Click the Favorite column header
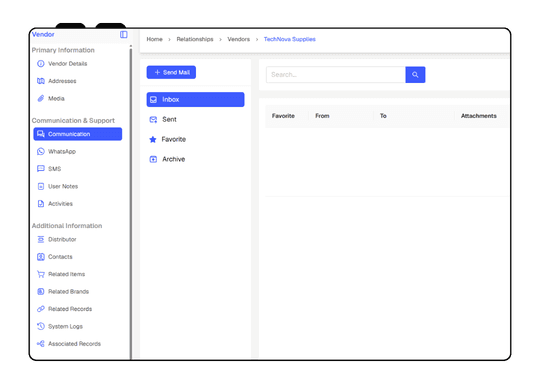The height and width of the screenshot is (384, 540). click(283, 116)
